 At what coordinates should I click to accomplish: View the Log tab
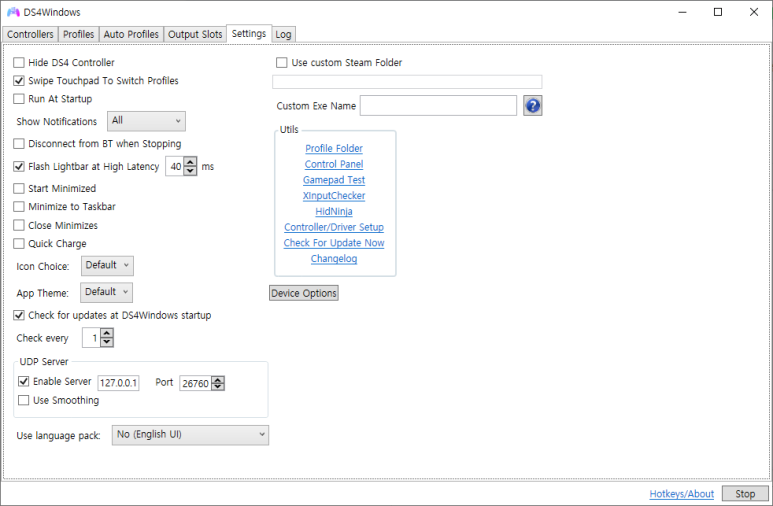click(283, 35)
